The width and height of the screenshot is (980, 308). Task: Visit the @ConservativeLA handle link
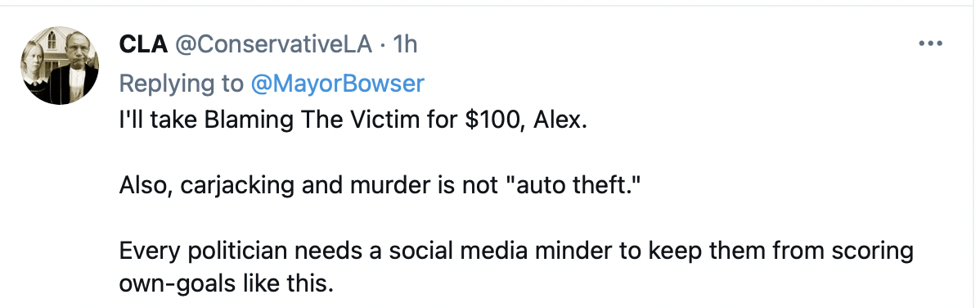[273, 45]
